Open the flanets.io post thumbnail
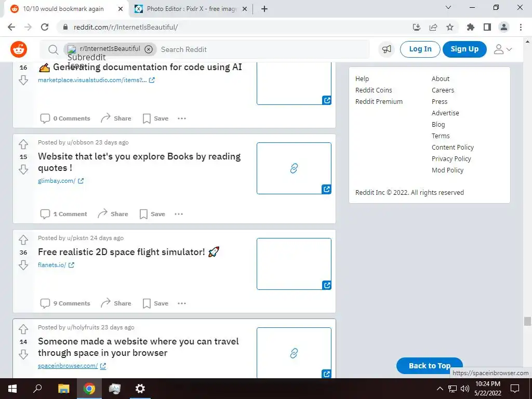The width and height of the screenshot is (532, 399). point(294,264)
